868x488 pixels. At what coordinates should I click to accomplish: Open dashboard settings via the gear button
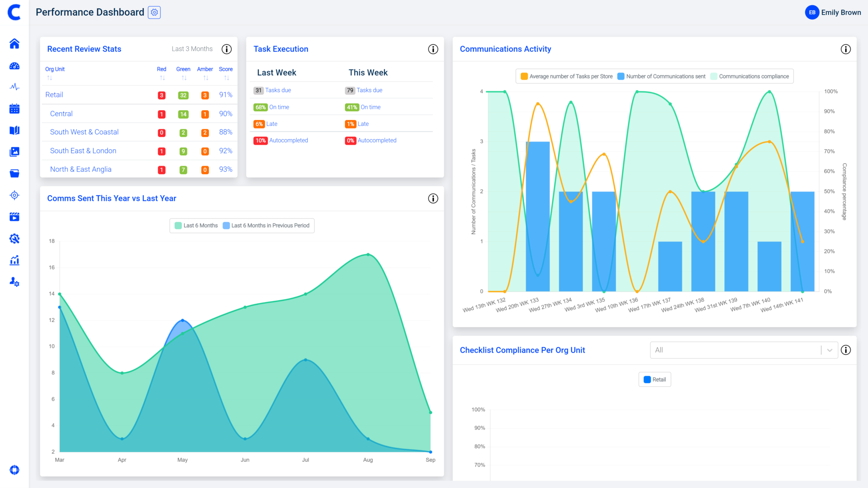point(154,12)
